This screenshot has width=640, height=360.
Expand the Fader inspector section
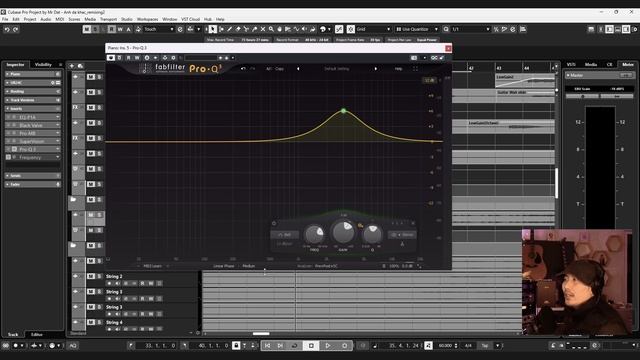[x=33, y=184]
